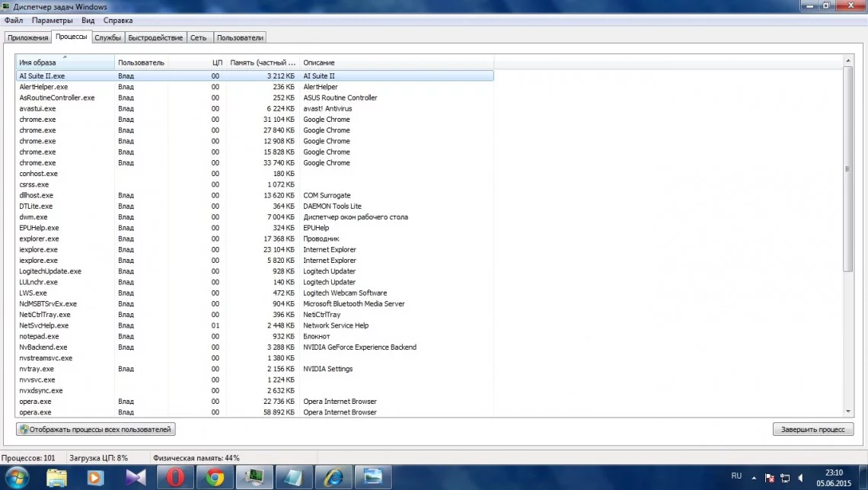Open File Explorer from the taskbar
This screenshot has width=868, height=490.
(56, 477)
